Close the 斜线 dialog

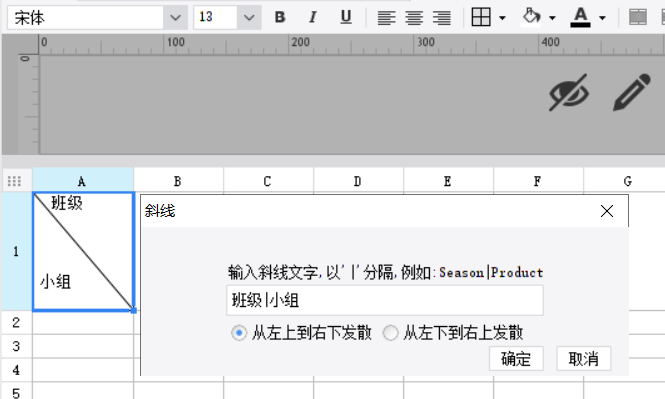[x=607, y=211]
